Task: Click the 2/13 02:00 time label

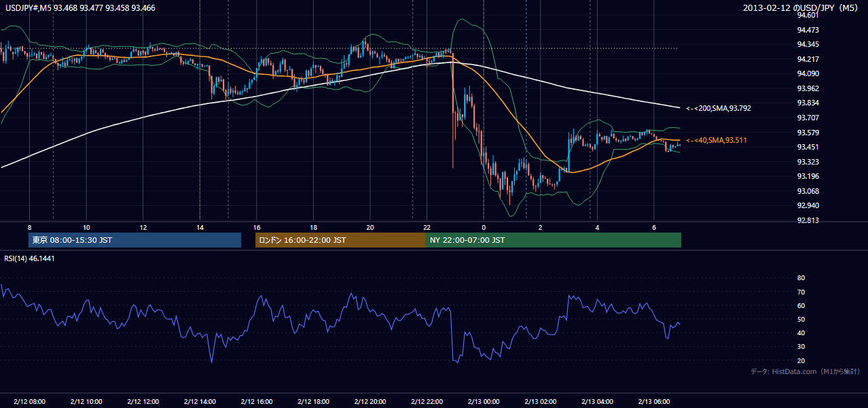Action: point(540,402)
